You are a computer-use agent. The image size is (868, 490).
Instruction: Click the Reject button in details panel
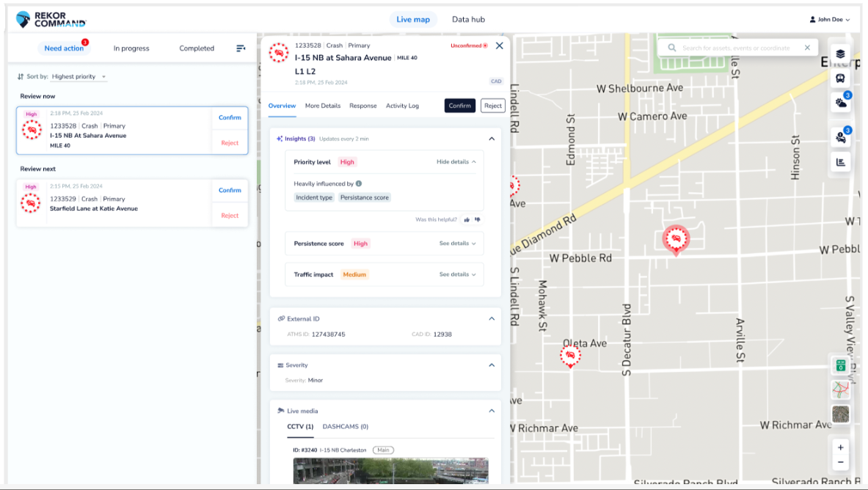pos(492,106)
